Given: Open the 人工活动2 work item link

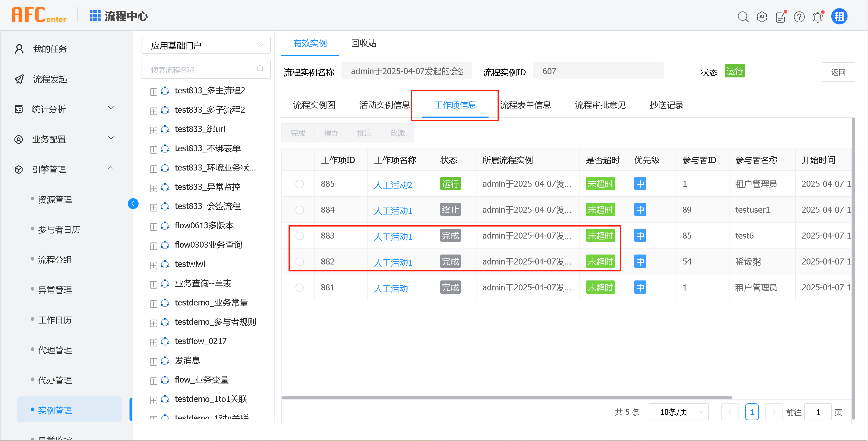Looking at the screenshot, I should (392, 185).
